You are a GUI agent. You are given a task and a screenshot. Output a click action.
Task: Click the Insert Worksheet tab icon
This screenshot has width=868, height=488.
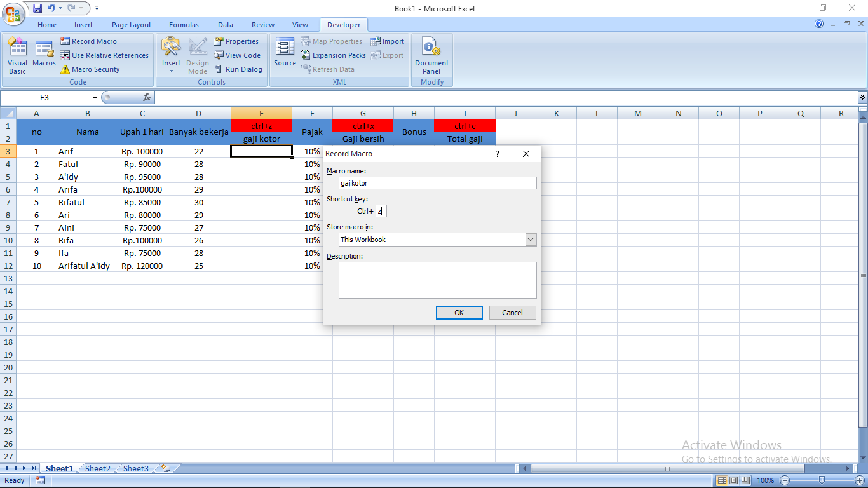[166, 468]
